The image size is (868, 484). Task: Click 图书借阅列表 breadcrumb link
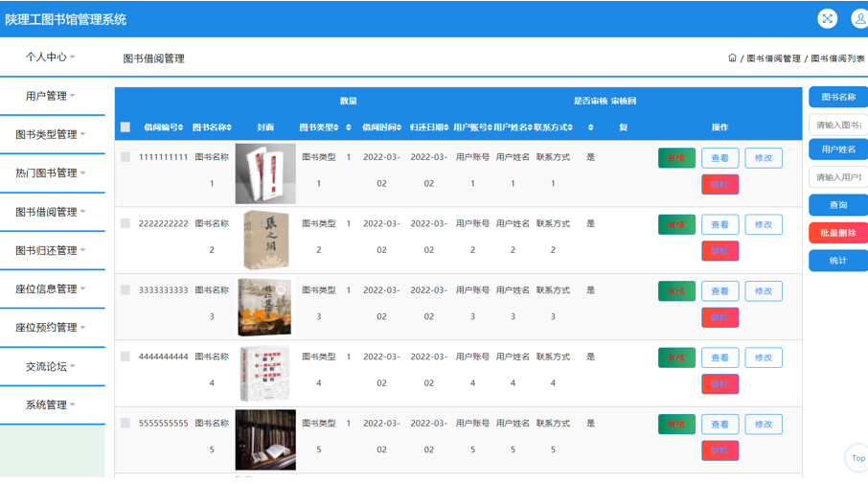coord(837,58)
